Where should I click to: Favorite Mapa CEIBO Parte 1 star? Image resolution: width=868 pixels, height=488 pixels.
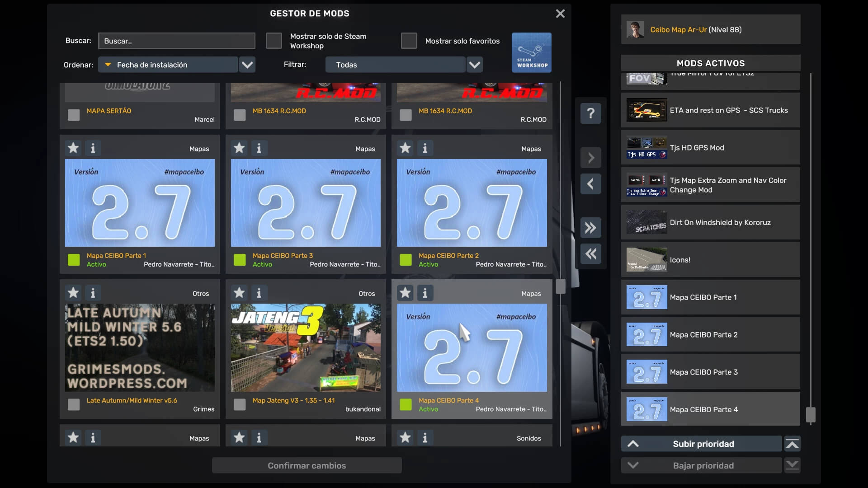[73, 148]
